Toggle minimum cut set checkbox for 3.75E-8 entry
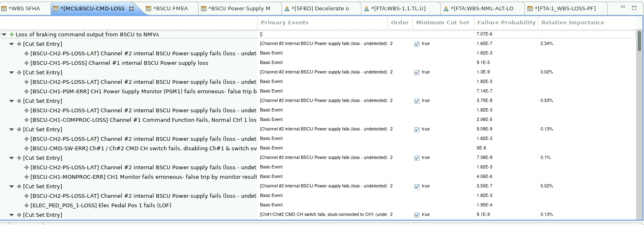644x225 pixels. 417,101
